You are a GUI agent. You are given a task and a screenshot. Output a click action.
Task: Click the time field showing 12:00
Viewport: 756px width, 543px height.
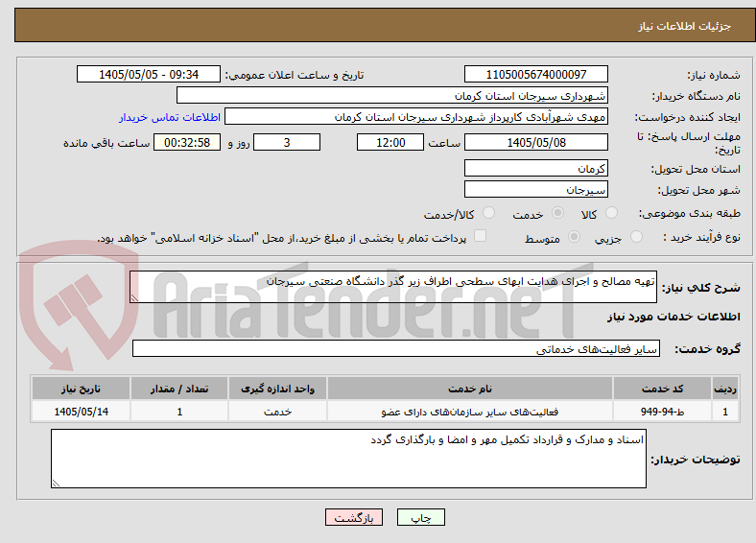click(390, 142)
